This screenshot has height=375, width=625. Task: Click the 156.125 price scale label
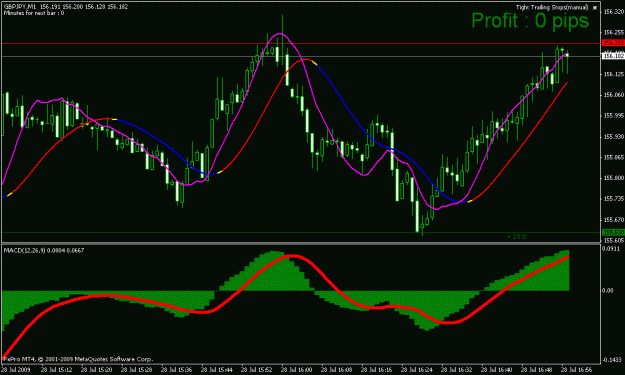613,74
